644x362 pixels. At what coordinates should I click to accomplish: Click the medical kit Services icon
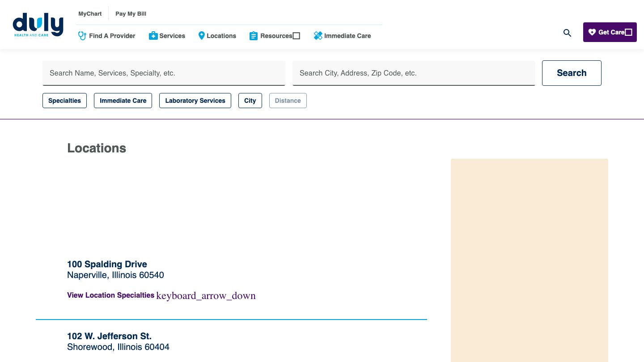coord(153,36)
